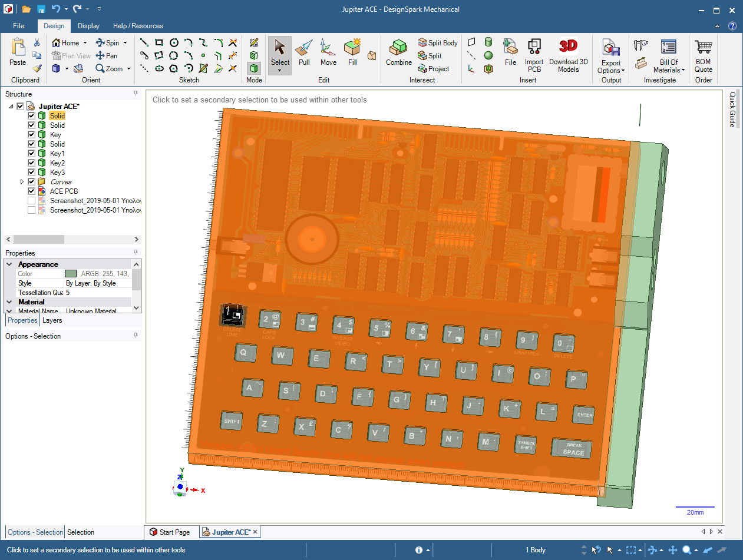Open the File menu

18,26
